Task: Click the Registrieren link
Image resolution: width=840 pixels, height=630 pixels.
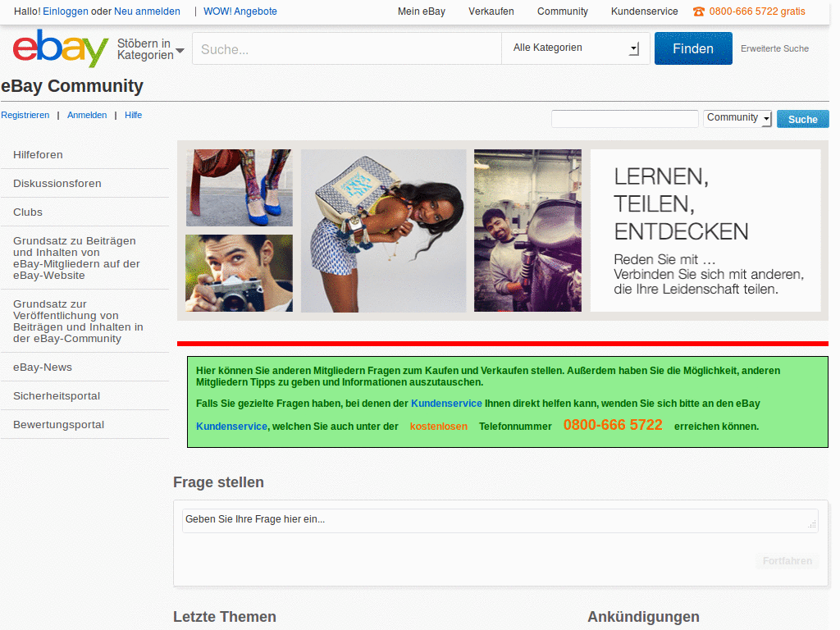Action: [25, 115]
